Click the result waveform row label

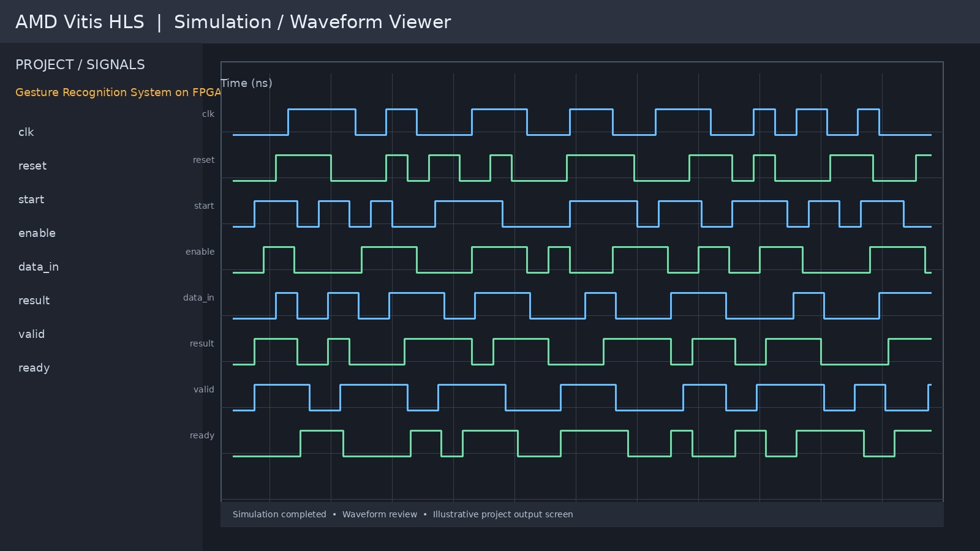tap(202, 343)
